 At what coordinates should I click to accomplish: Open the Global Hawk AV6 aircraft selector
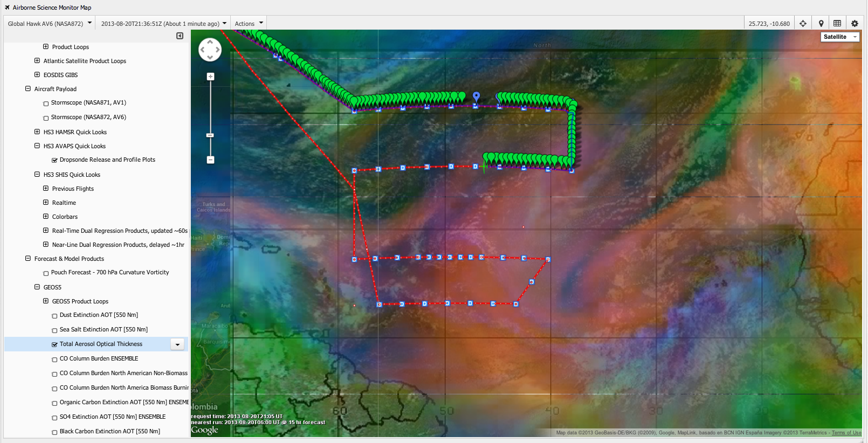coord(50,23)
